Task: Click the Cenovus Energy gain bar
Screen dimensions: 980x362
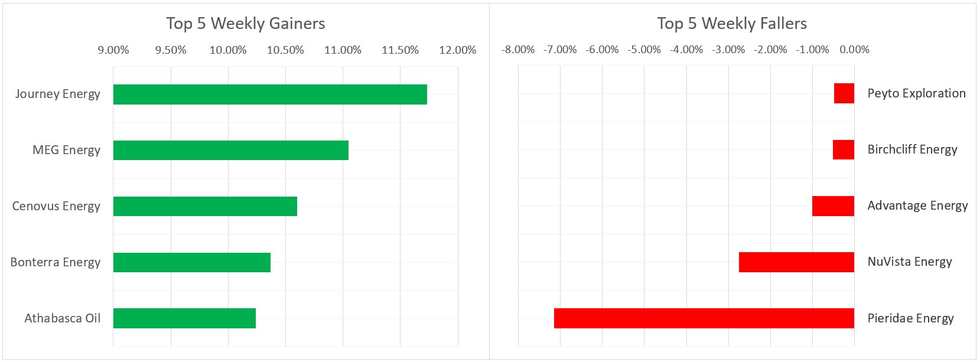Action: (x=205, y=206)
